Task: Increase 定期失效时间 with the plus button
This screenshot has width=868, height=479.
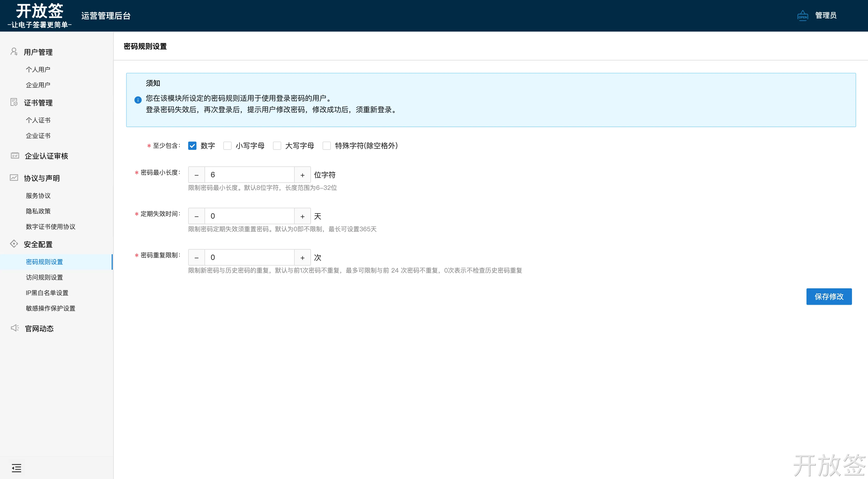Action: point(303,216)
